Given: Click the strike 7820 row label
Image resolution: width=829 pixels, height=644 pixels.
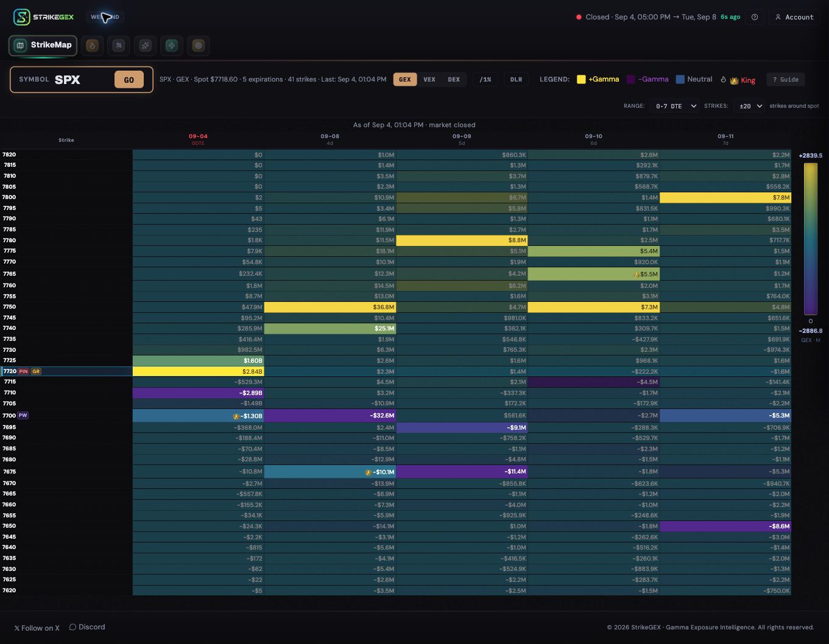Looking at the screenshot, I should point(9,155).
